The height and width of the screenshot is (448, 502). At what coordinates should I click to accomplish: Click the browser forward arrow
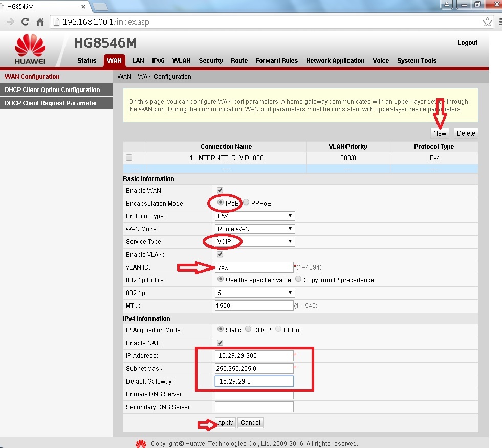(10, 22)
